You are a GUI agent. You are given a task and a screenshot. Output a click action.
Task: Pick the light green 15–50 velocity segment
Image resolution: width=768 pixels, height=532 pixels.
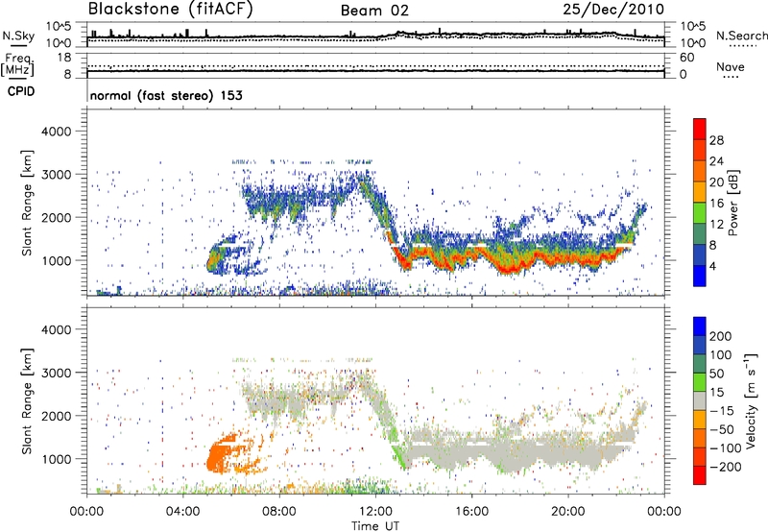pos(700,382)
